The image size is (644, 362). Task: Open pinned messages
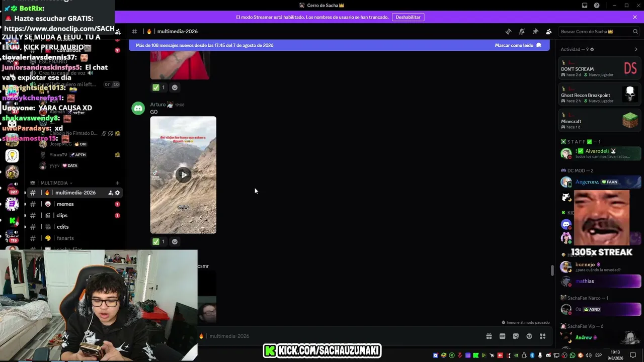point(535,31)
